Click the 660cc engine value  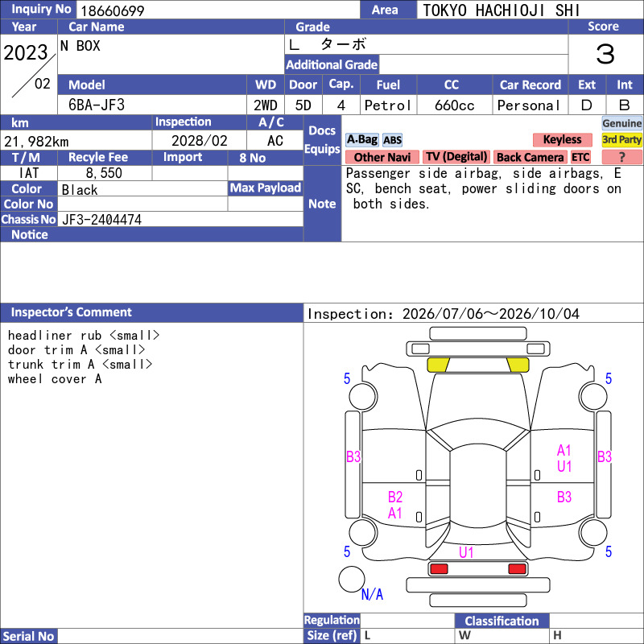pos(454,105)
